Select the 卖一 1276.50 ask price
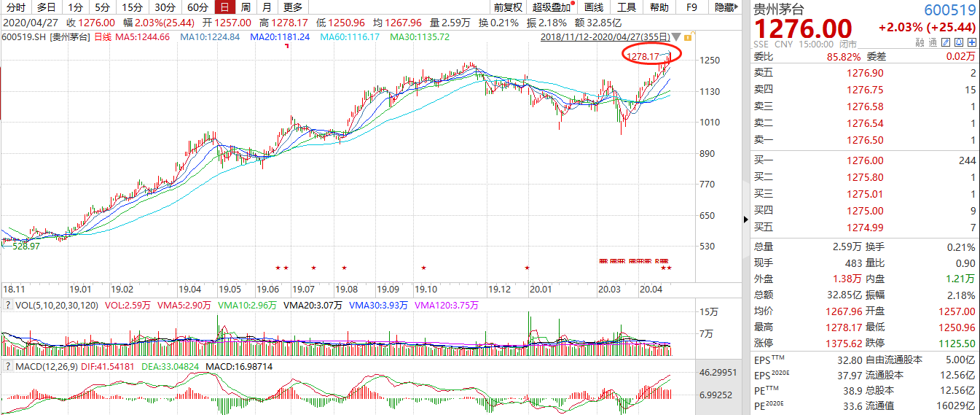This screenshot has height=415, width=980. pyautogui.click(x=864, y=140)
